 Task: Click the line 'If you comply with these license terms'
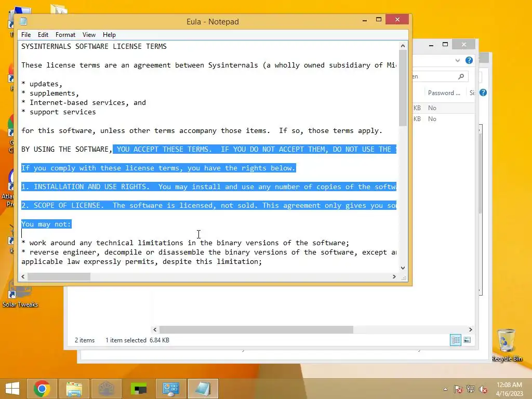(x=158, y=168)
